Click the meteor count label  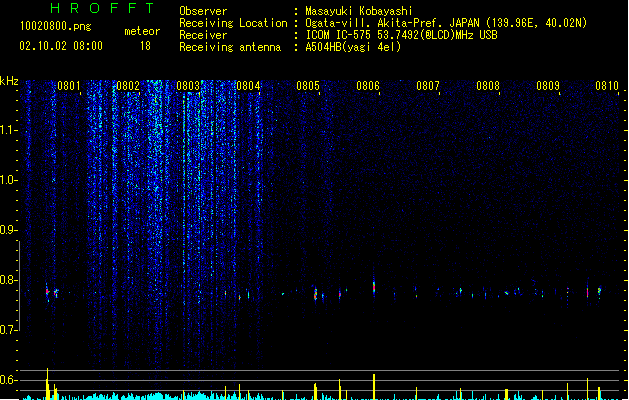(142, 31)
